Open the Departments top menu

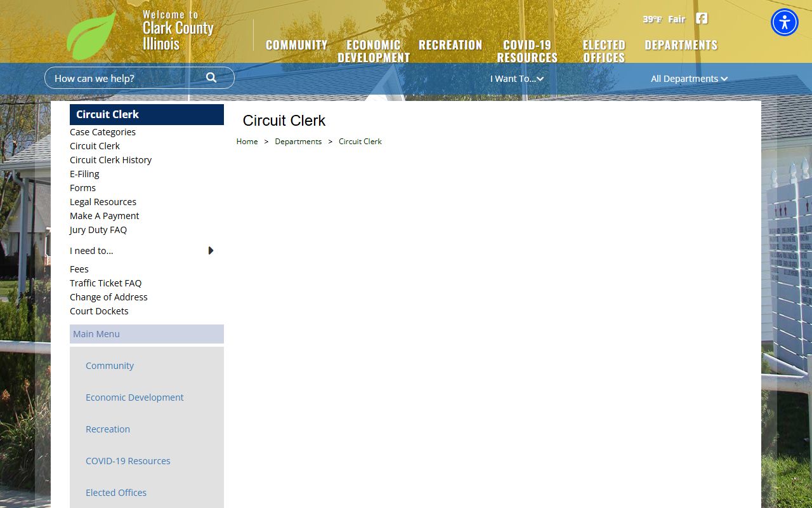click(x=681, y=45)
